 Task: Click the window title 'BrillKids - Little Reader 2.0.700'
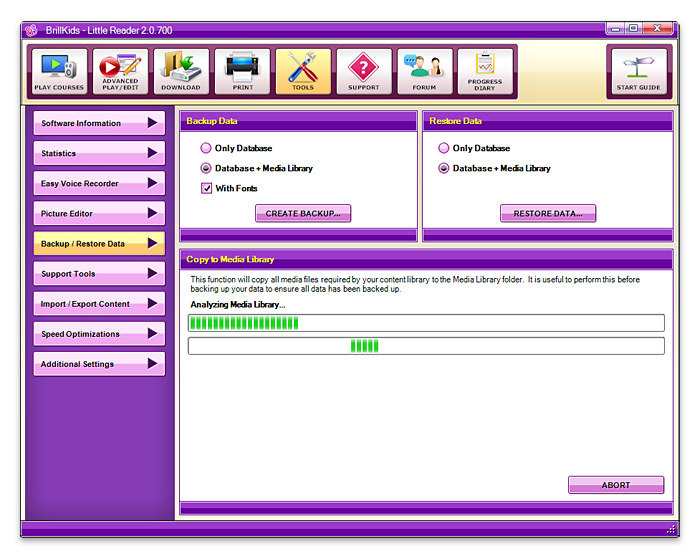point(108,30)
